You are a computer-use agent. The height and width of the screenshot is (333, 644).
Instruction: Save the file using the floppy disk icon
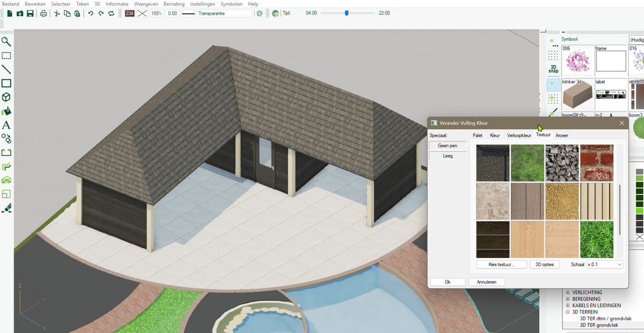(x=30, y=13)
